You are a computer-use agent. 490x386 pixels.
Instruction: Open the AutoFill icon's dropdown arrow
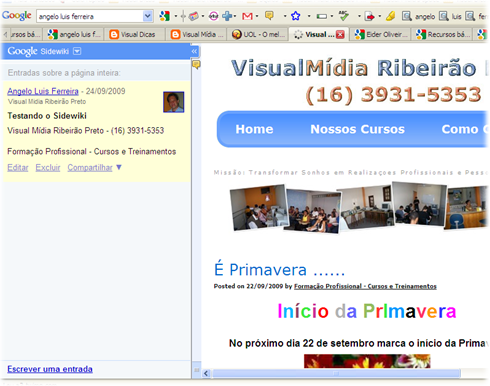(x=332, y=16)
